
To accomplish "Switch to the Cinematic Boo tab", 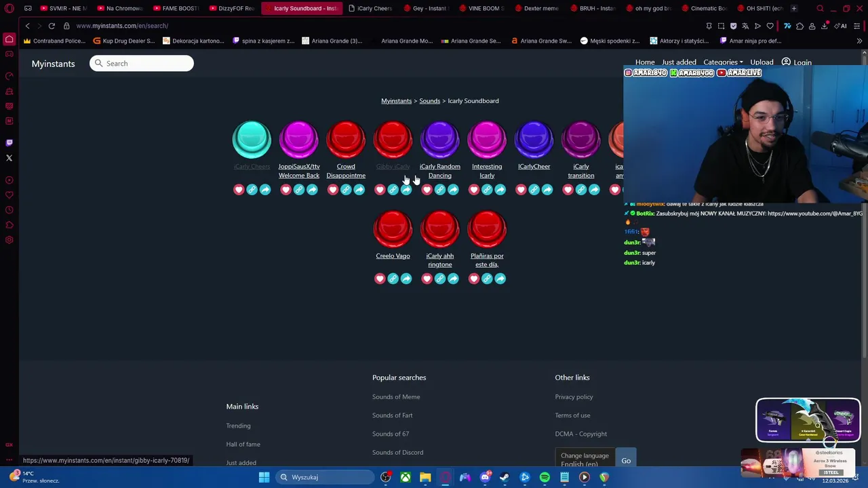I will click(x=704, y=8).
